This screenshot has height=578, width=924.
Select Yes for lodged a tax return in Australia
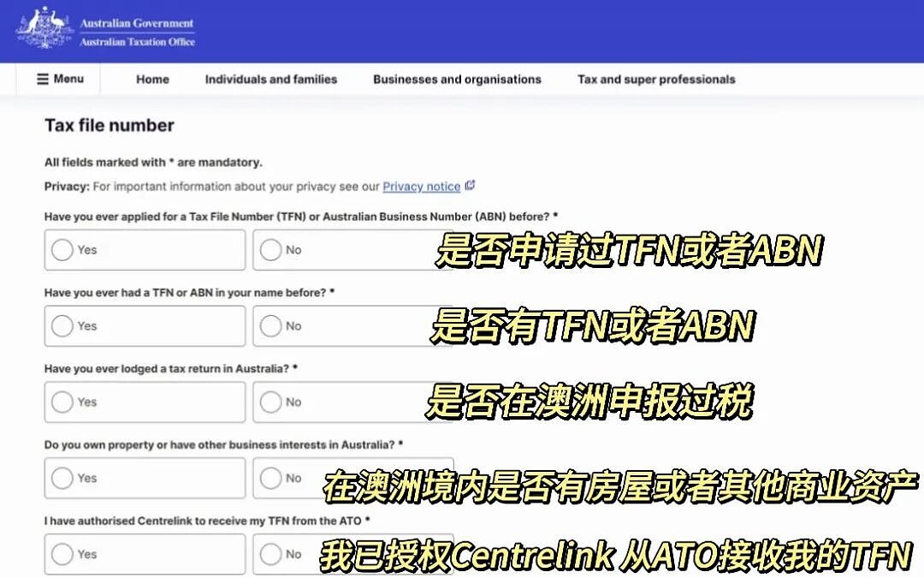point(145,402)
